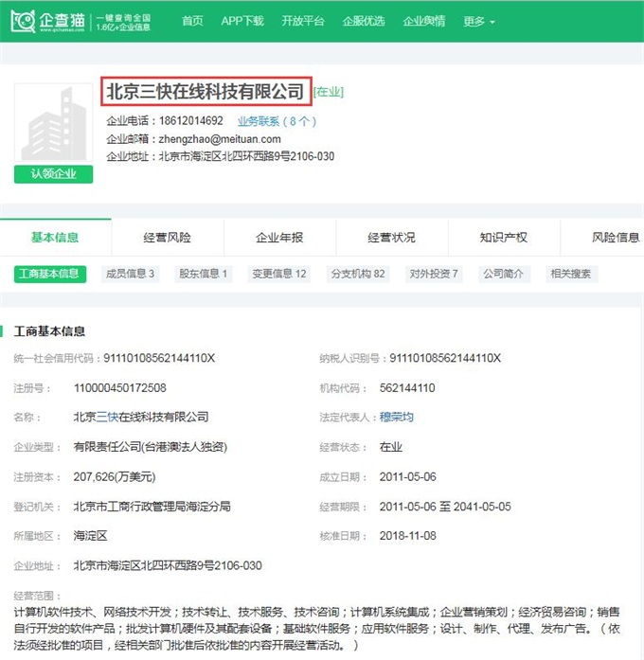This screenshot has width=644, height=660.
Task: Click the 经营状态 value 在业
Action: (390, 447)
